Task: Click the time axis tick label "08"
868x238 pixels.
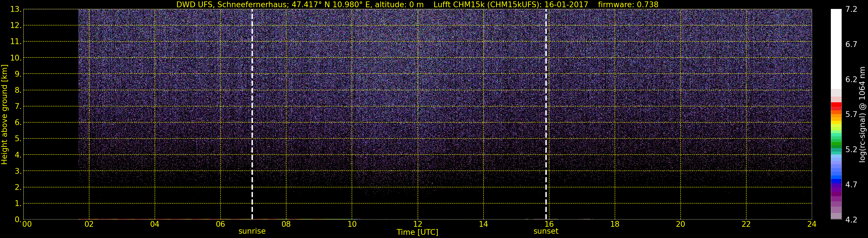Action: (x=286, y=224)
